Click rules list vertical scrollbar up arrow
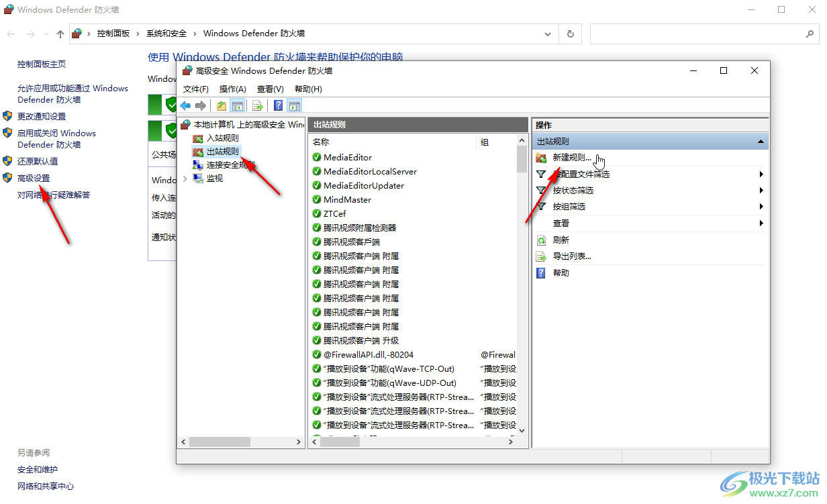Image resolution: width=827 pixels, height=504 pixels. pyautogui.click(x=522, y=140)
